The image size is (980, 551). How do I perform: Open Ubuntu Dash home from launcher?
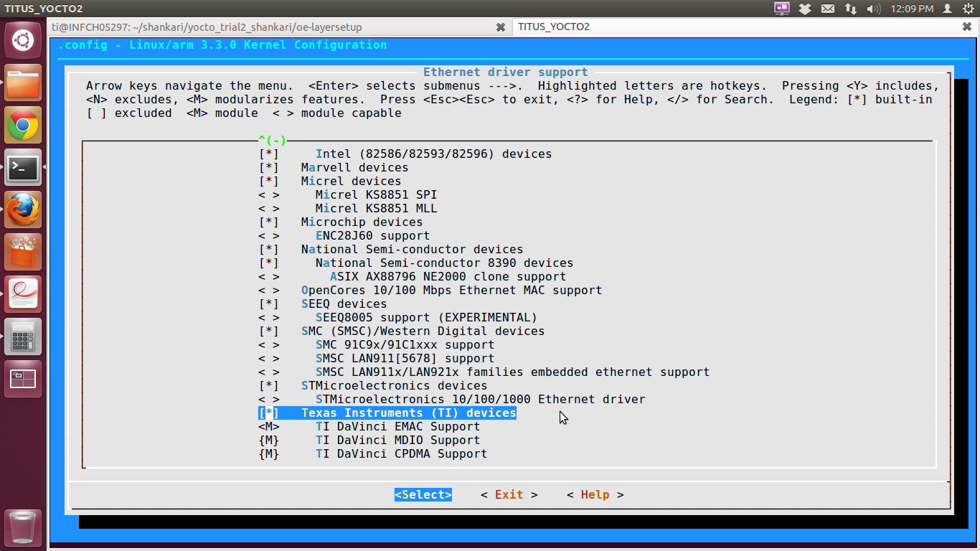click(x=23, y=40)
